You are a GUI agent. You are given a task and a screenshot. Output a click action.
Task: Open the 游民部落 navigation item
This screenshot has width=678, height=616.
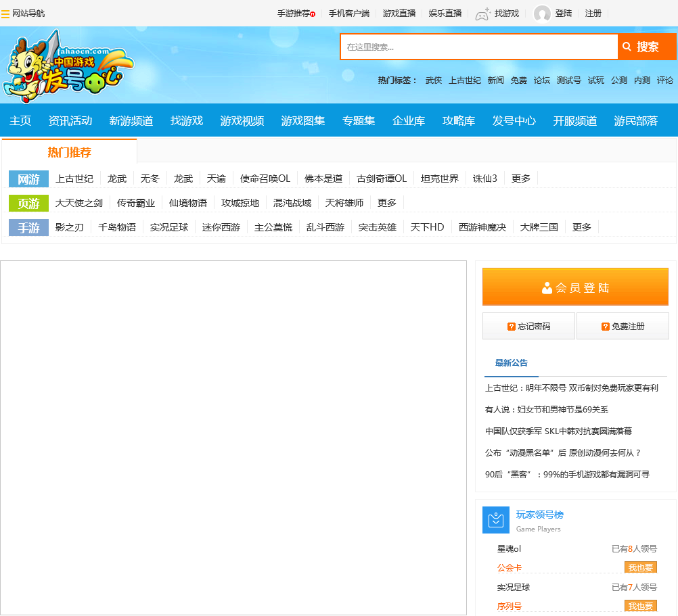[635, 120]
